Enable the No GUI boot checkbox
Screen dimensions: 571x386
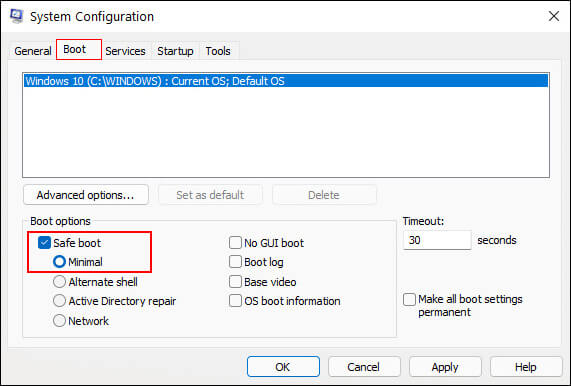[x=235, y=243]
